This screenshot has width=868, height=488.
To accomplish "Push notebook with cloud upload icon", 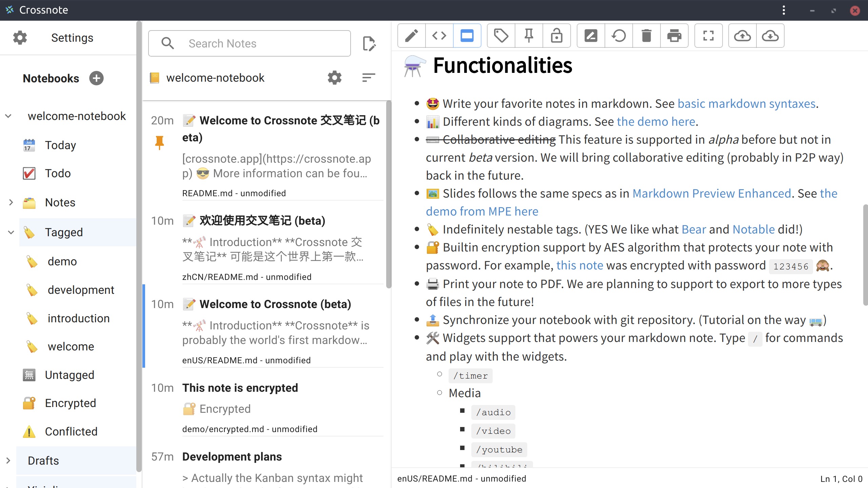I will click(742, 36).
